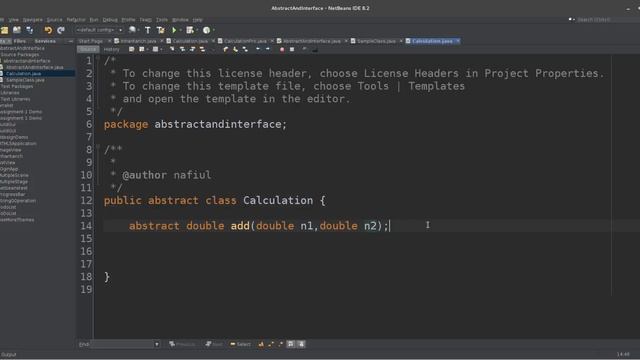The image size is (640, 360).
Task: Click the Last Edit editor toolbar icon
Action: [131, 49]
